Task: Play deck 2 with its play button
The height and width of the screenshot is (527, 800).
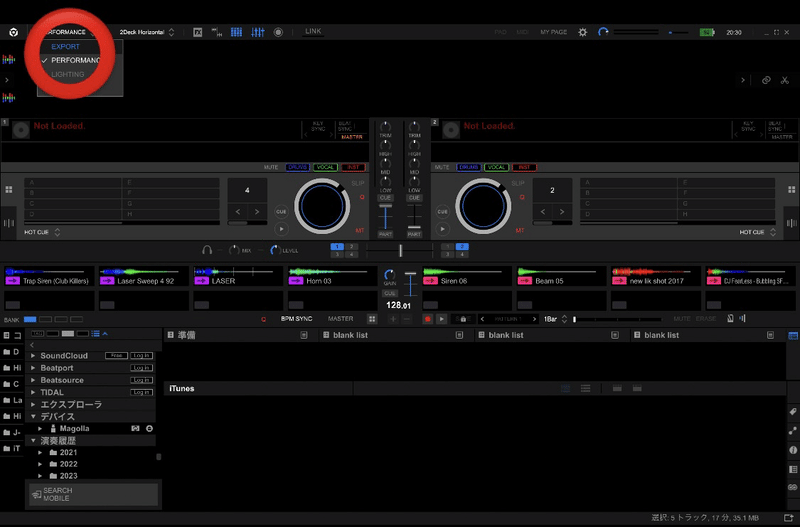Action: (442, 229)
